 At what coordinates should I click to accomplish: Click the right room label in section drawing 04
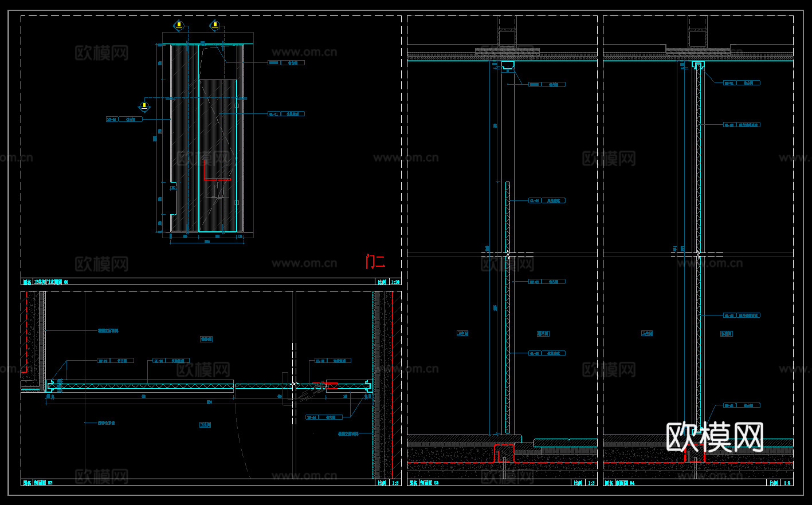point(726,333)
